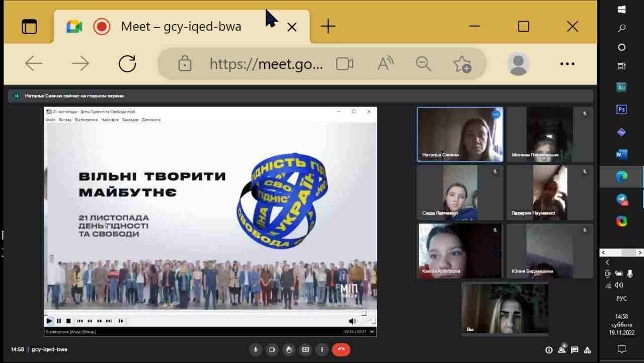This screenshot has width=644, height=363.
Task: Open meeting details info icon
Action: point(549,350)
